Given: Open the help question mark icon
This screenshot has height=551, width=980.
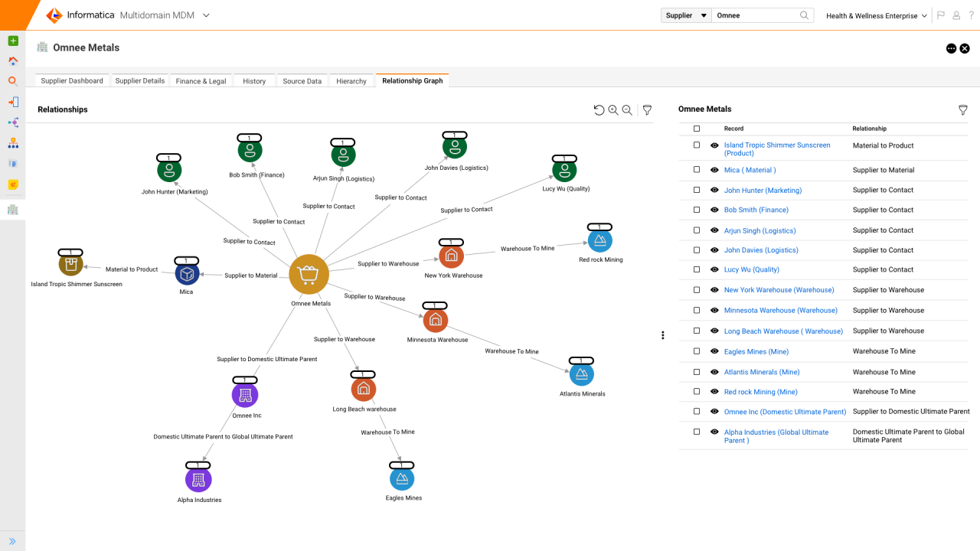Looking at the screenshot, I should pos(971,15).
